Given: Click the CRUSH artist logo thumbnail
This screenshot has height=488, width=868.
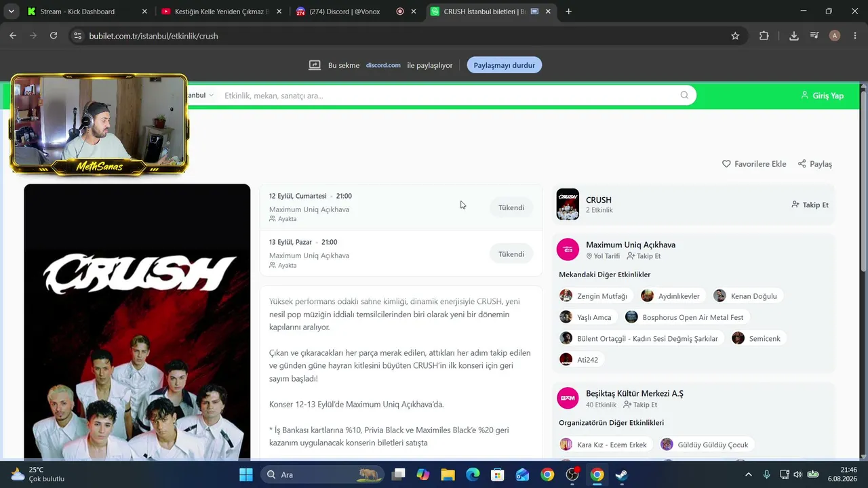Looking at the screenshot, I should 568,204.
